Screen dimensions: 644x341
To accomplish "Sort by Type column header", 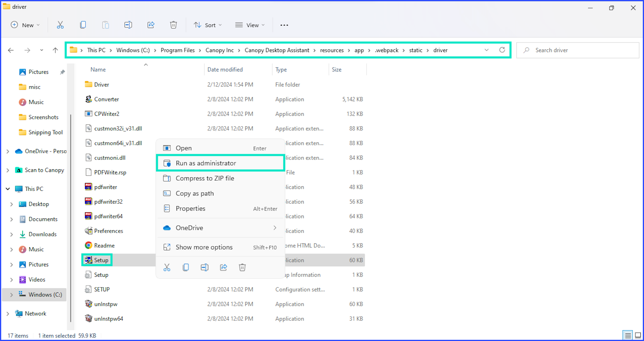I will 281,70.
